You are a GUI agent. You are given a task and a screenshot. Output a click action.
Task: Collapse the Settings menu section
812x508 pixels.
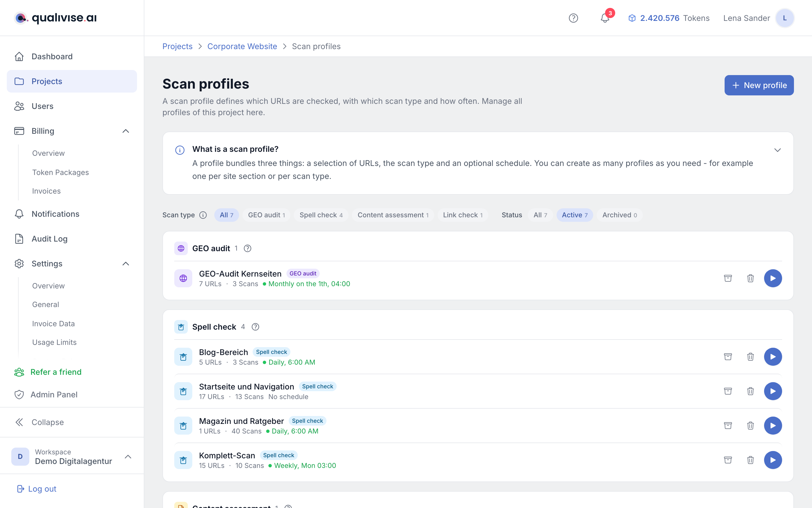click(125, 264)
